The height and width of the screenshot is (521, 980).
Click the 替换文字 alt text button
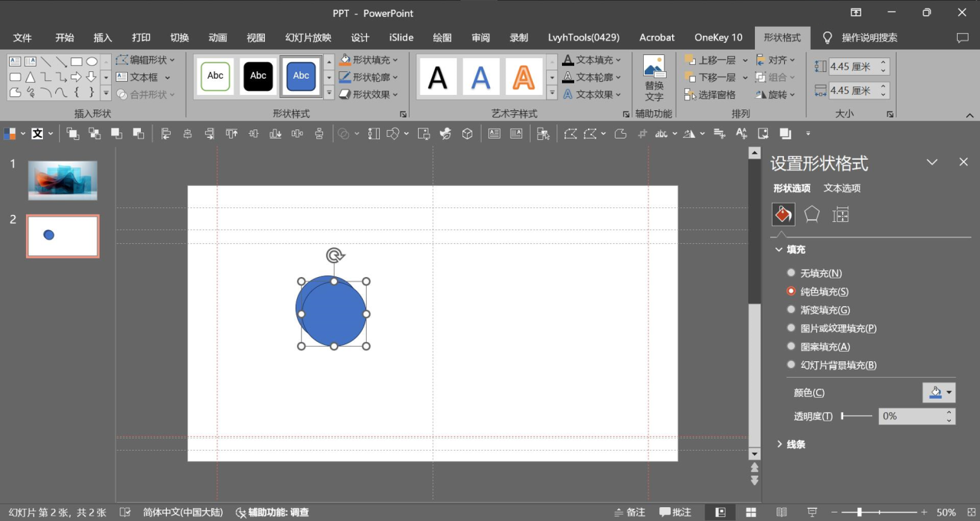pyautogui.click(x=654, y=78)
